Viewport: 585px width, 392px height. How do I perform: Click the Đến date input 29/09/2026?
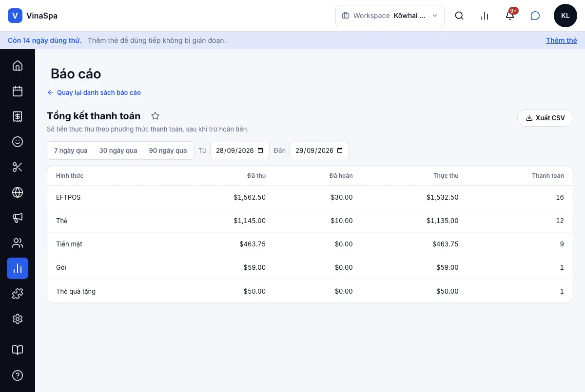point(319,150)
